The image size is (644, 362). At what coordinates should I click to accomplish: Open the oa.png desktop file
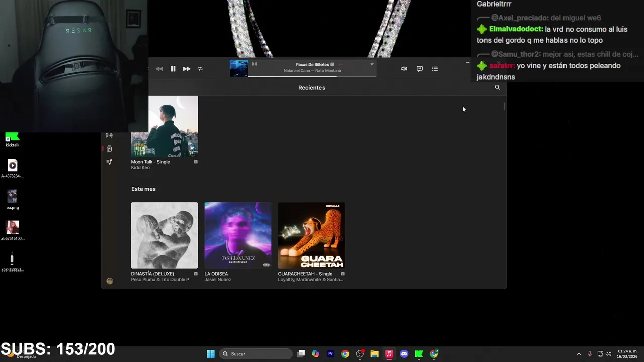[x=12, y=200]
